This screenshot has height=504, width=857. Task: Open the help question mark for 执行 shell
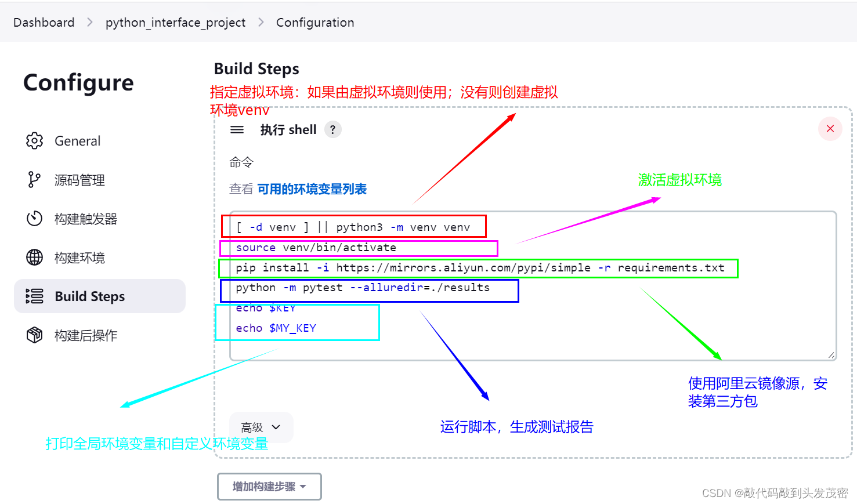click(x=332, y=130)
